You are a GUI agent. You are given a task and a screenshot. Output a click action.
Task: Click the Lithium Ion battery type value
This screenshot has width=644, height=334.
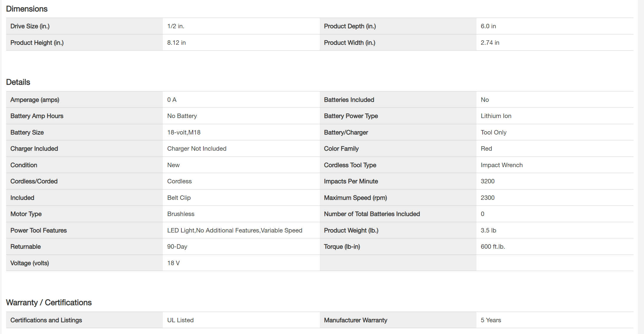pyautogui.click(x=496, y=116)
